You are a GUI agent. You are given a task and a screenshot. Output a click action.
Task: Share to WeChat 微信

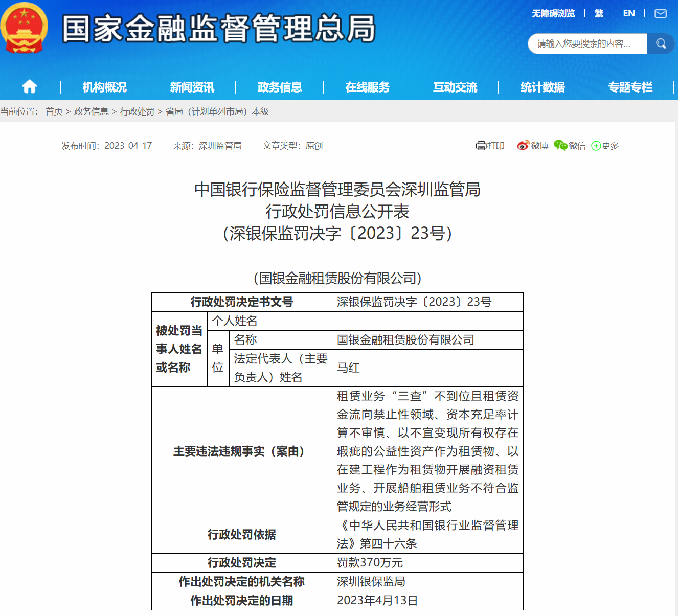570,146
